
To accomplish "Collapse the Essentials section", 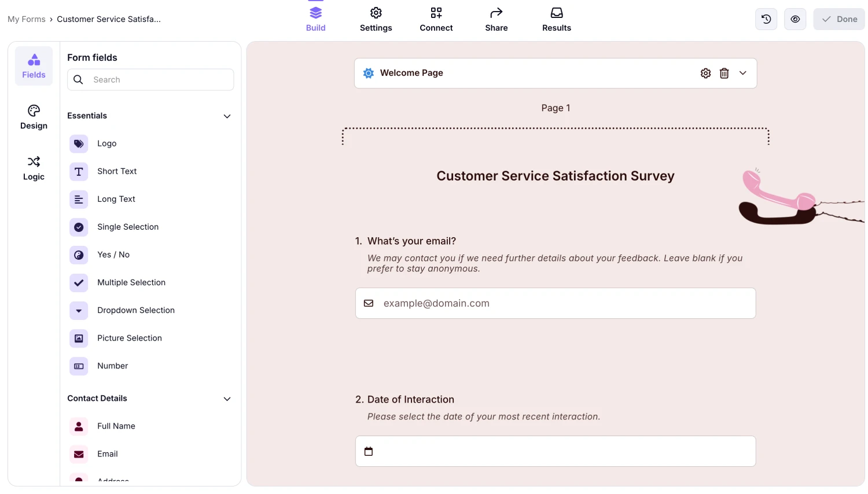I will click(227, 116).
